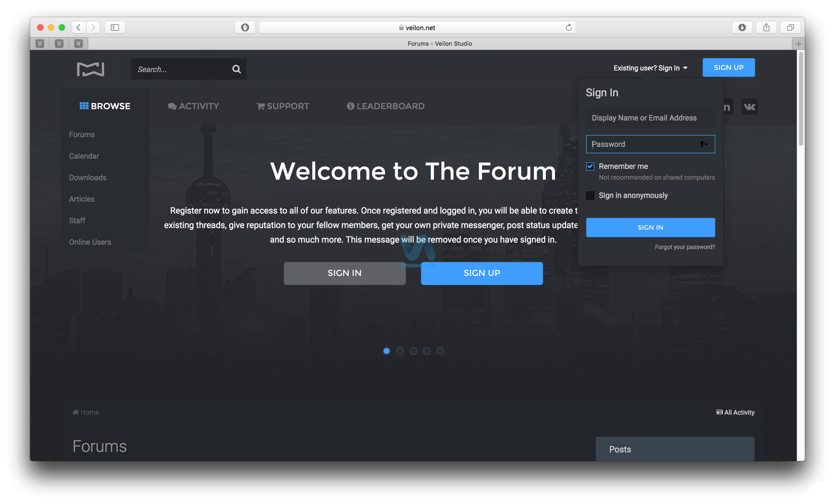This screenshot has width=835, height=504.
Task: Enable Sign in anonymously checkbox
Action: click(x=590, y=196)
